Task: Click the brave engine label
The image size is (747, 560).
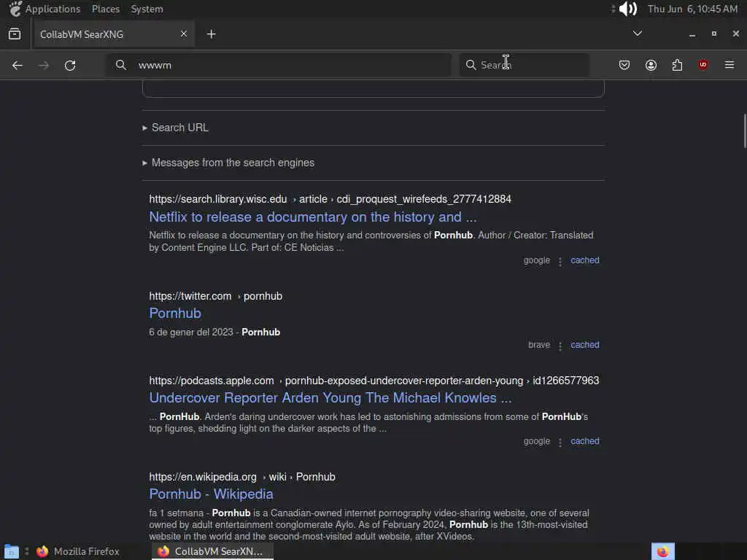Action: [x=539, y=345]
